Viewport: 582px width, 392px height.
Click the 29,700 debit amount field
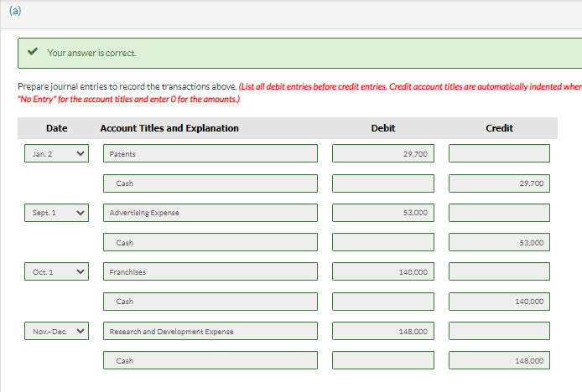tap(383, 153)
